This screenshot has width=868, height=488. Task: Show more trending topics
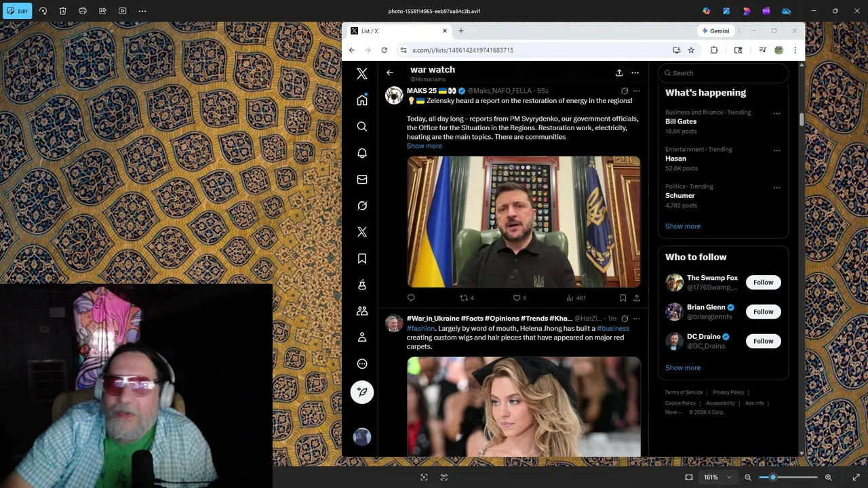click(683, 226)
